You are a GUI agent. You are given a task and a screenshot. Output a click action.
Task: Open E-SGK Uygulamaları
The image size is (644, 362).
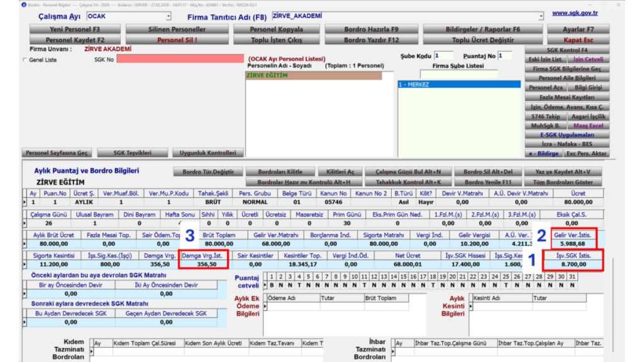point(567,134)
